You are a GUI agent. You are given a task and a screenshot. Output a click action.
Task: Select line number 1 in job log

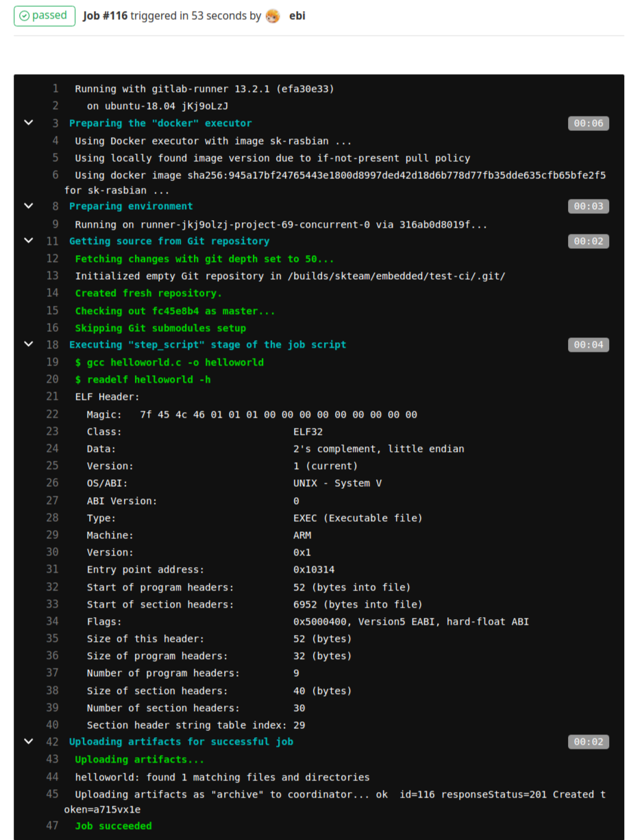(x=56, y=88)
